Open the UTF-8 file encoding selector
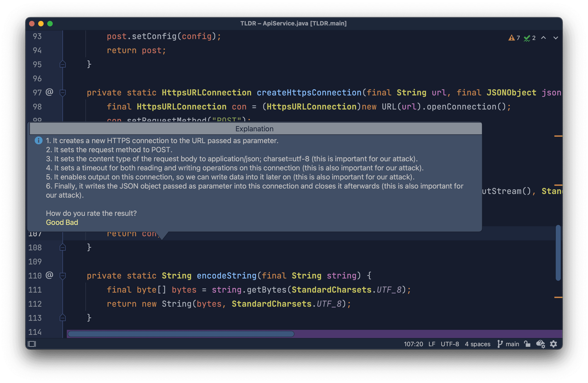Image resolution: width=588 pixels, height=383 pixels. [x=450, y=344]
